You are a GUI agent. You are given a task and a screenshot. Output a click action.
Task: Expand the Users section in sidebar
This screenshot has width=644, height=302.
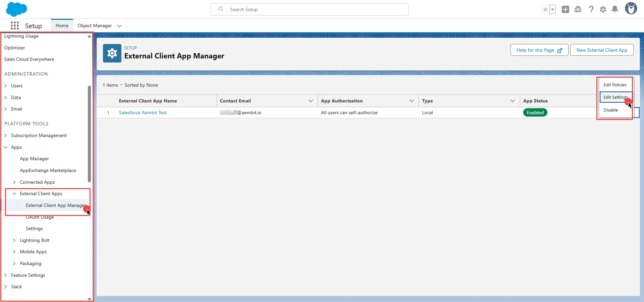point(6,86)
